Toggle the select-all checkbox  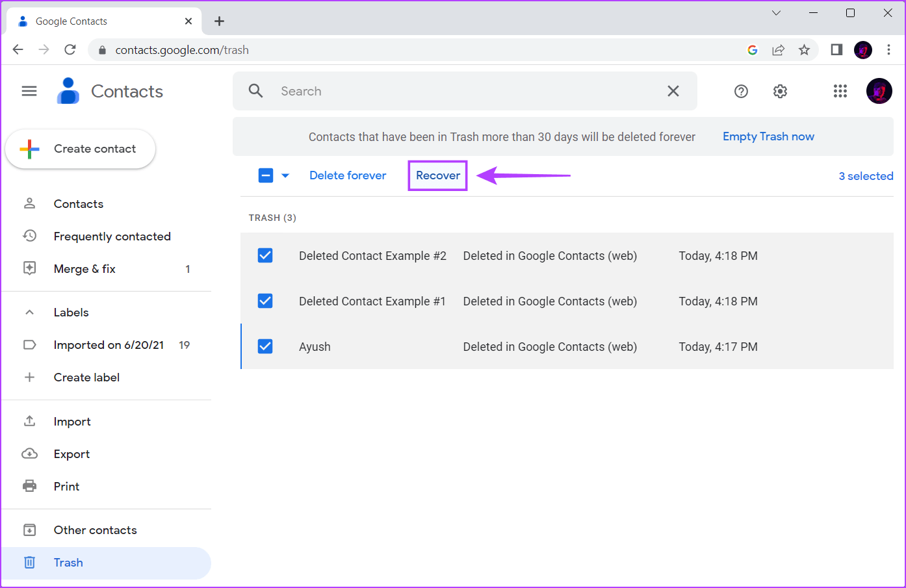click(x=266, y=175)
